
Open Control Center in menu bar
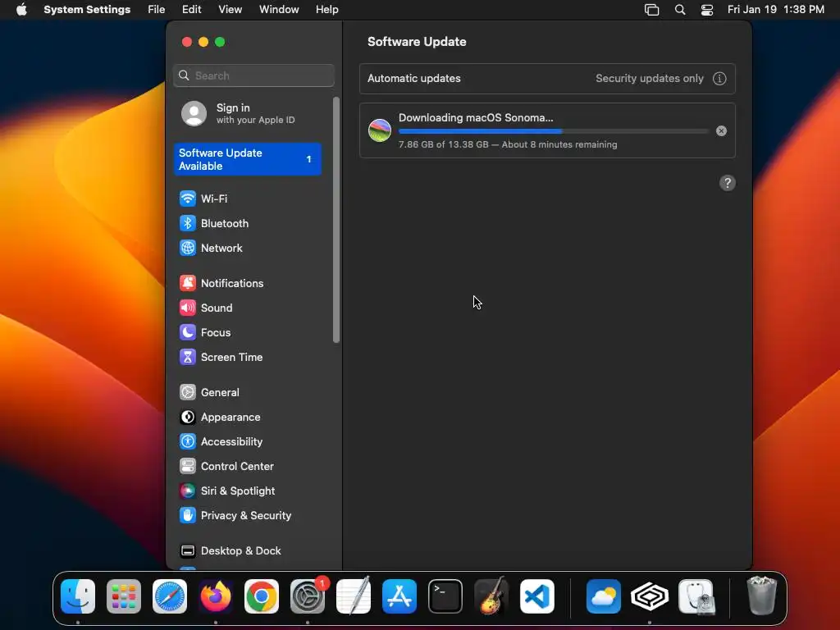pos(707,10)
